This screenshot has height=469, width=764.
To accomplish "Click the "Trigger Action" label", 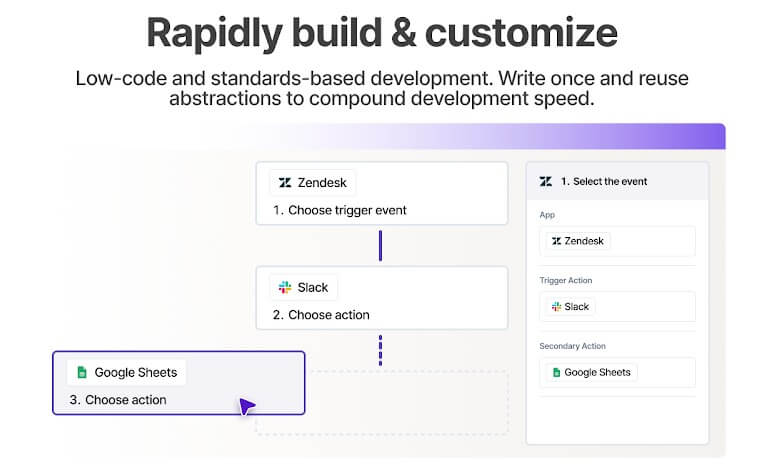I will (x=566, y=281).
